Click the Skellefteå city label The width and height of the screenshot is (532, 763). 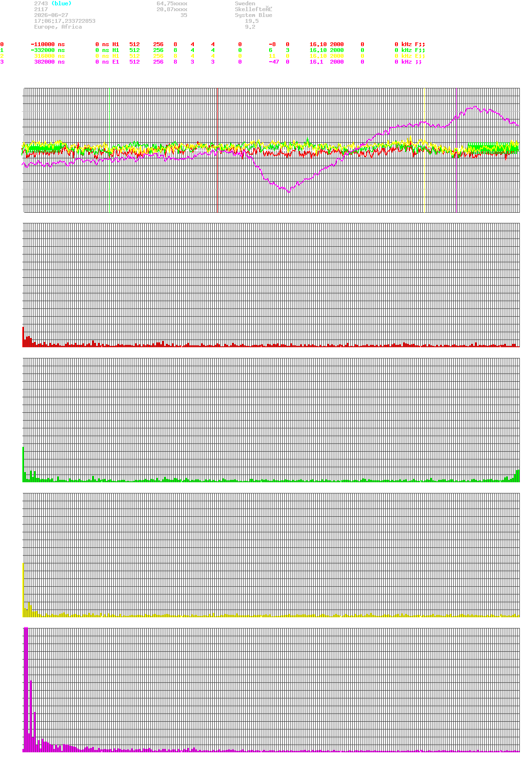pos(254,9)
